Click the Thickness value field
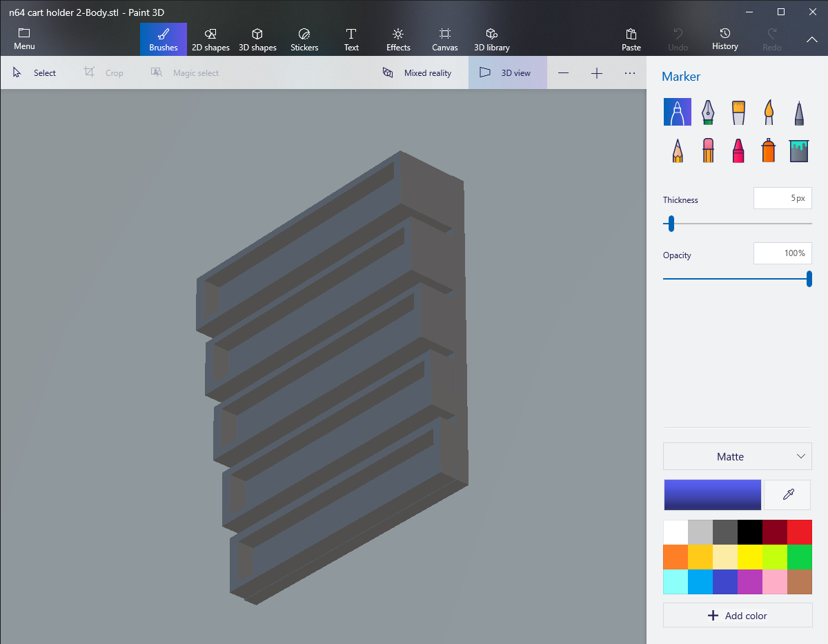 coord(782,198)
